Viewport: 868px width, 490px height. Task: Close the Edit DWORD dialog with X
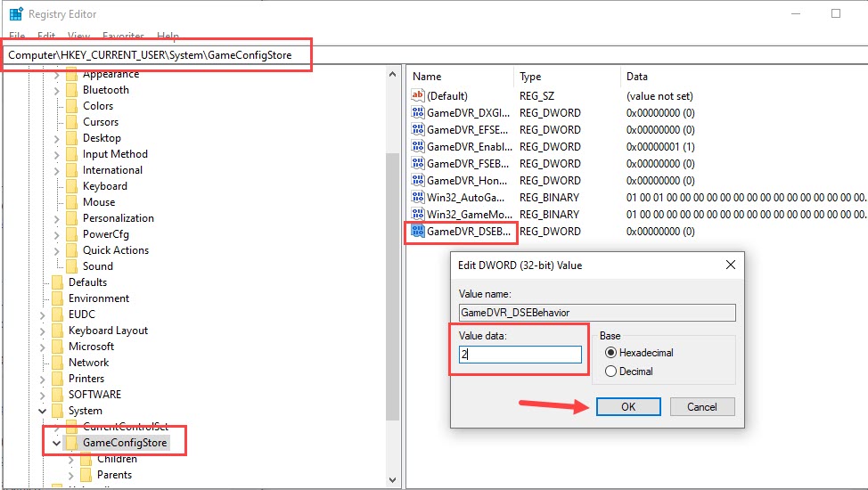[x=731, y=265]
